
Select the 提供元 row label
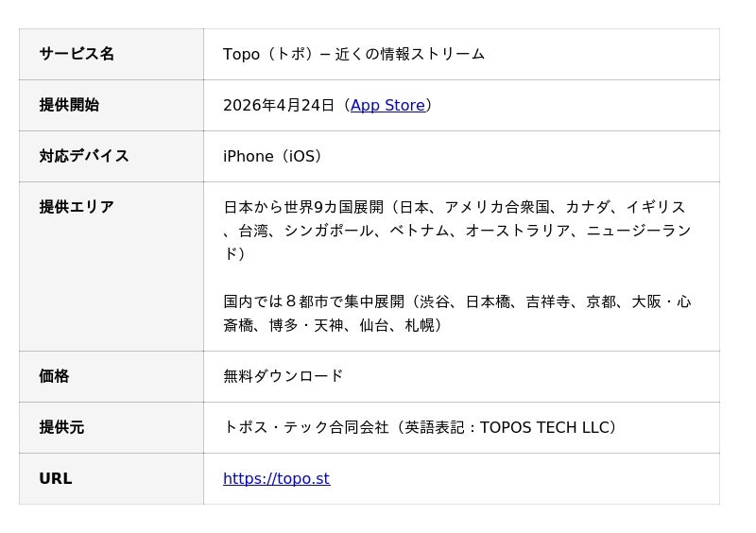[61, 427]
